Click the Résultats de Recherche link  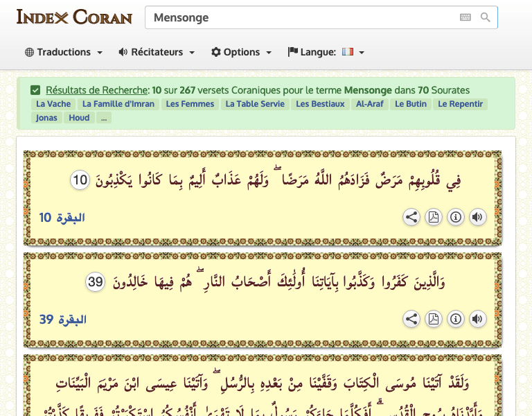tap(97, 90)
